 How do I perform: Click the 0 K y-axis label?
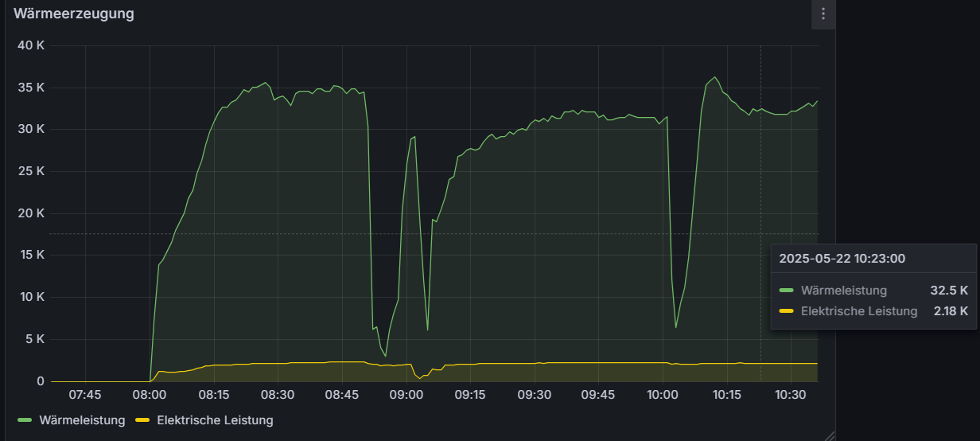(40, 381)
